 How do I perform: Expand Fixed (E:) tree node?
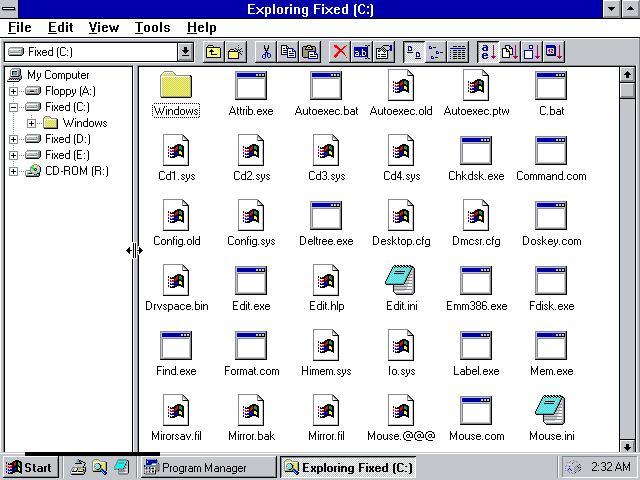click(13, 156)
